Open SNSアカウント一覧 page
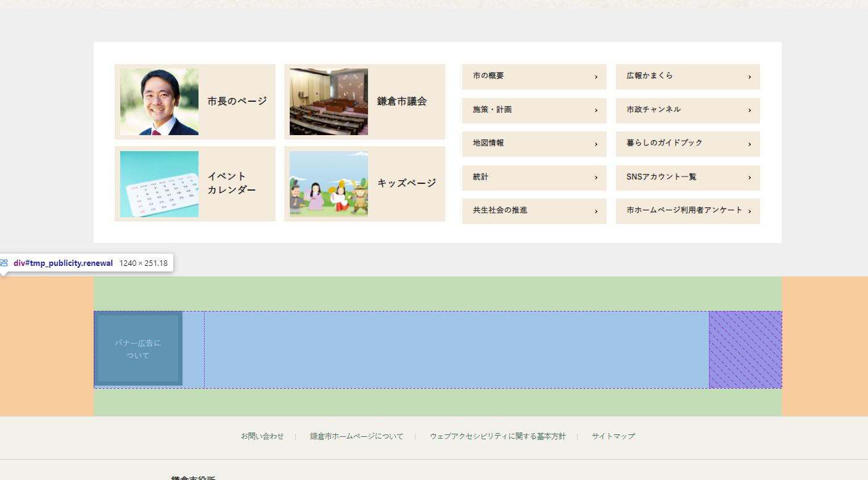 pos(661,177)
